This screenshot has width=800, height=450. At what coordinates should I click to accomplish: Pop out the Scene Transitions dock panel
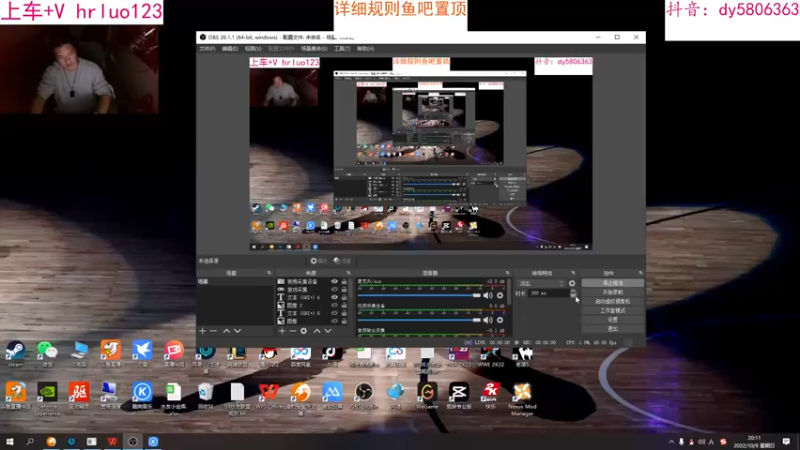pos(573,273)
